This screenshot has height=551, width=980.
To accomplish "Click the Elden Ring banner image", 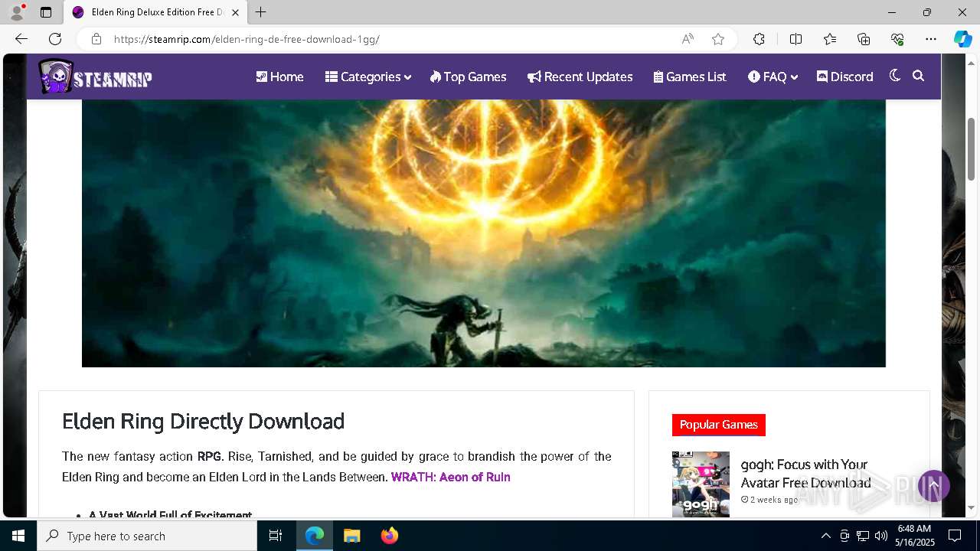I will click(x=484, y=233).
